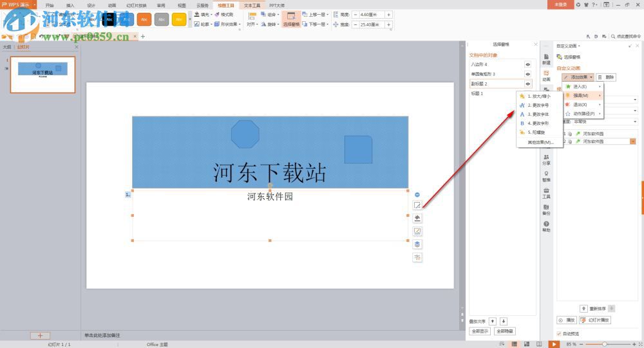This screenshot has width=644, height=348.
Task: Open the 进入(E) submenu
Action: point(582,87)
